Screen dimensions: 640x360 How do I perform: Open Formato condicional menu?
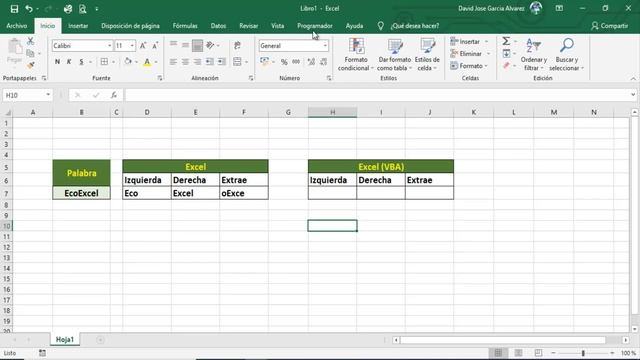[356, 55]
